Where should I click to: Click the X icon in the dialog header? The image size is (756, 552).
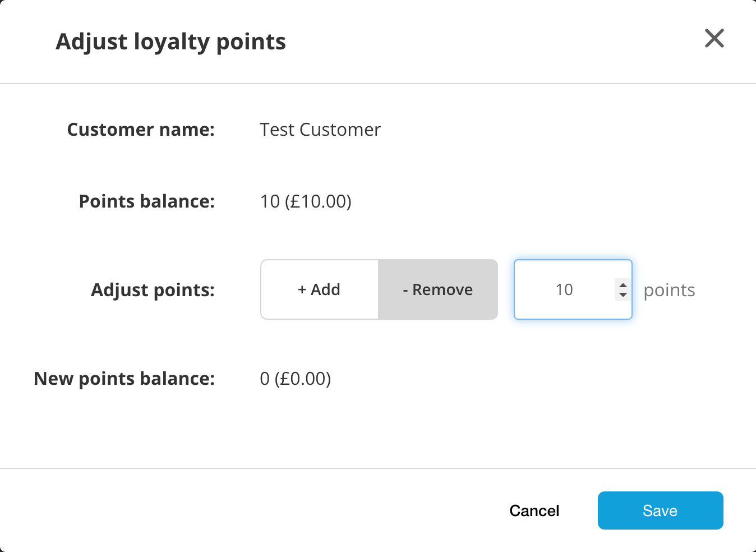[714, 39]
